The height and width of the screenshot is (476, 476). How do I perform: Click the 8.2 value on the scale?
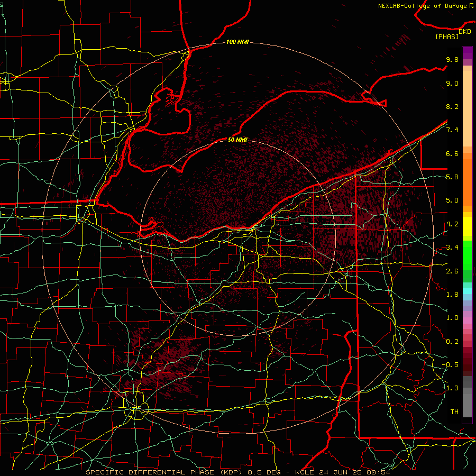click(452, 106)
